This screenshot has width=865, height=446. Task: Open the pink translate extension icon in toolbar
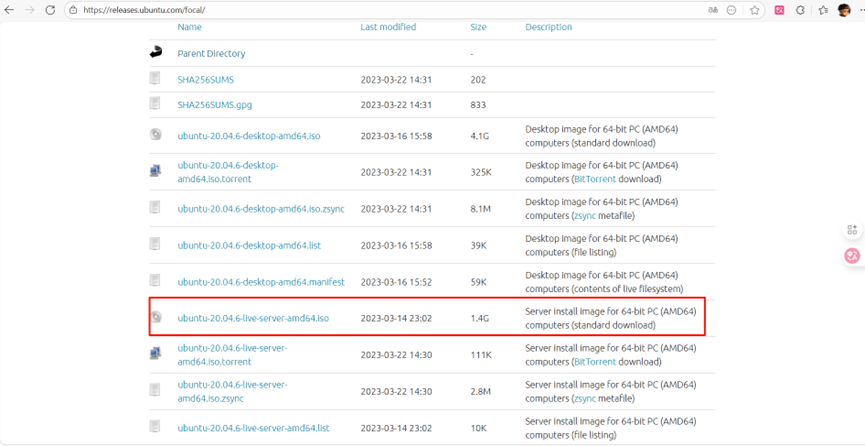pos(779,10)
